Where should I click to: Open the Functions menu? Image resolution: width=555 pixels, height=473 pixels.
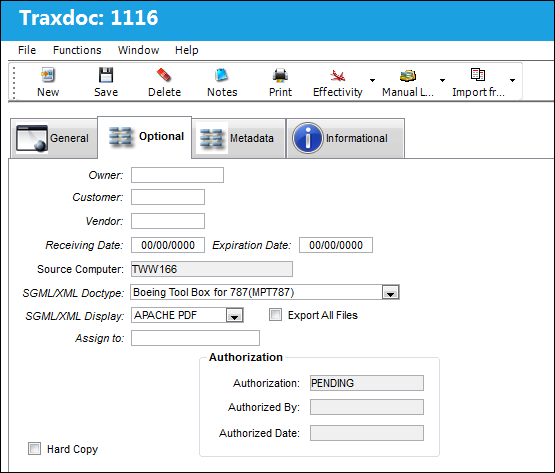click(x=77, y=50)
